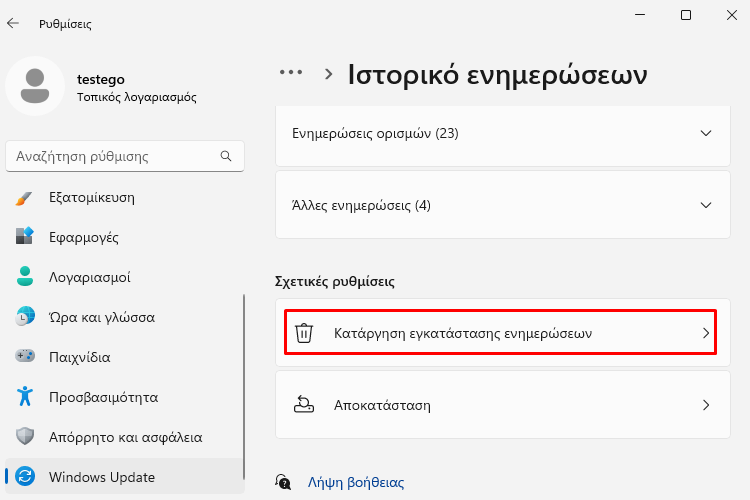Expand Ενημερώσεις ορισμών (23) section
The height and width of the screenshot is (500, 750).
point(503,133)
